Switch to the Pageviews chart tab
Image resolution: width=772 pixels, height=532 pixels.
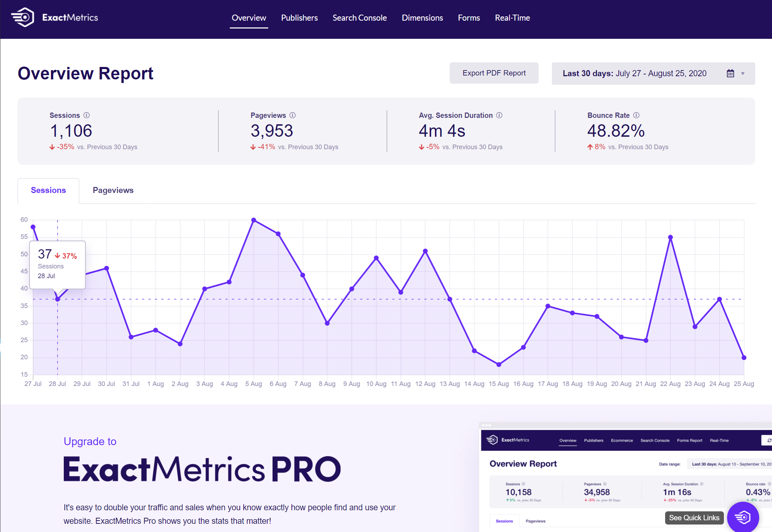113,191
